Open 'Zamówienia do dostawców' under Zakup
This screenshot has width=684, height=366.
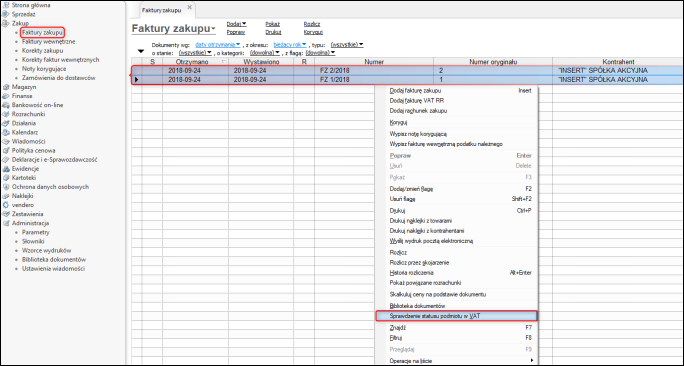tap(58, 78)
